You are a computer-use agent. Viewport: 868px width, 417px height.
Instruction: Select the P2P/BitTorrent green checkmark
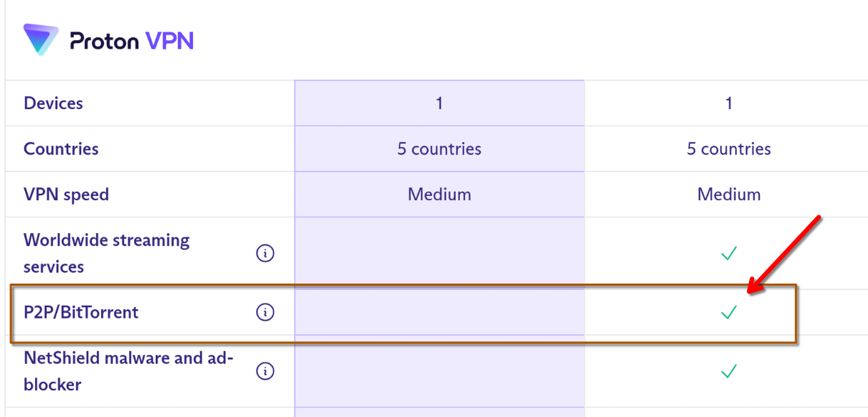pos(728,312)
